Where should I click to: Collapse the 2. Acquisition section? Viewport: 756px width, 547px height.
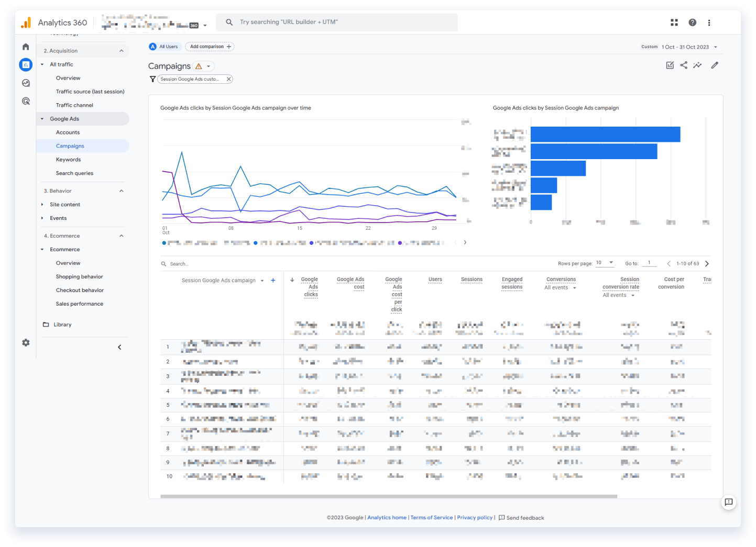click(122, 51)
